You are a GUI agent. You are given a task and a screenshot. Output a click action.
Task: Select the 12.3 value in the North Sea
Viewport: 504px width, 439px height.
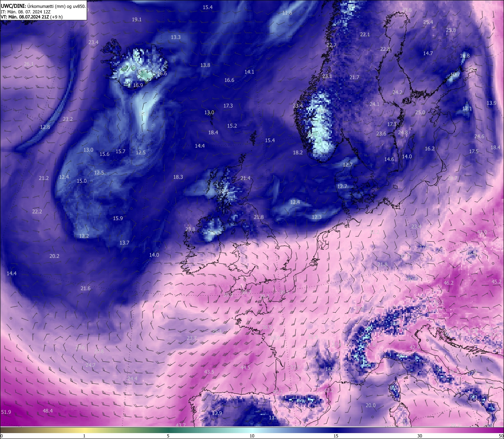pyautogui.click(x=317, y=217)
